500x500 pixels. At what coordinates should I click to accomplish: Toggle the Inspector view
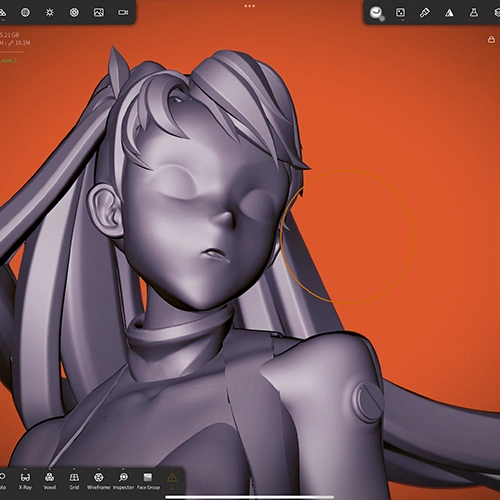(x=123, y=481)
